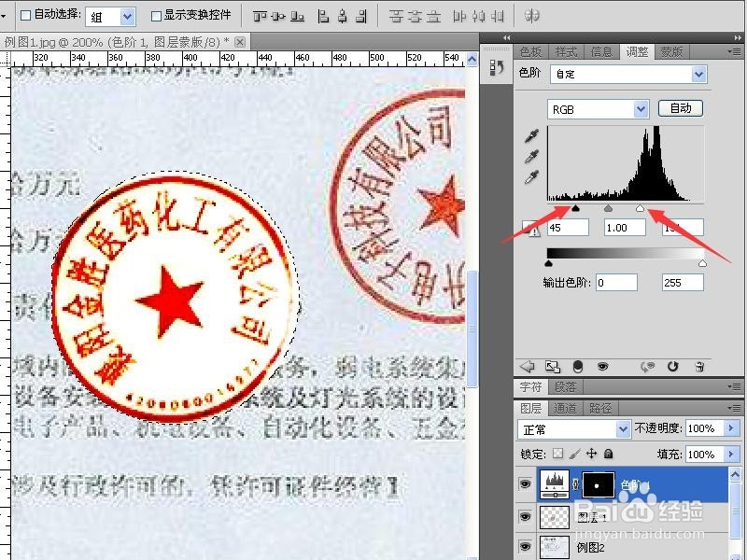This screenshot has height=560, width=747.
Task: Distribute right edges icon
Action: pyautogui.click(x=497, y=17)
